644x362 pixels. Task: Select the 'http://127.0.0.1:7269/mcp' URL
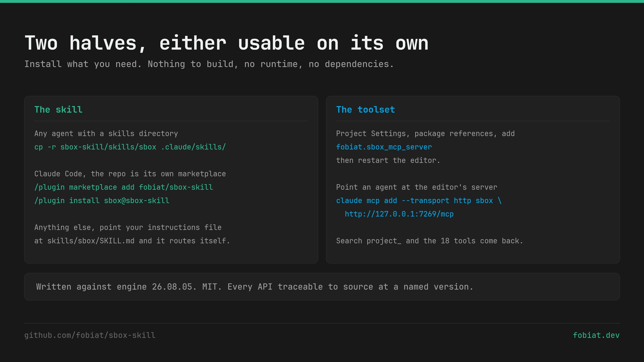399,214
